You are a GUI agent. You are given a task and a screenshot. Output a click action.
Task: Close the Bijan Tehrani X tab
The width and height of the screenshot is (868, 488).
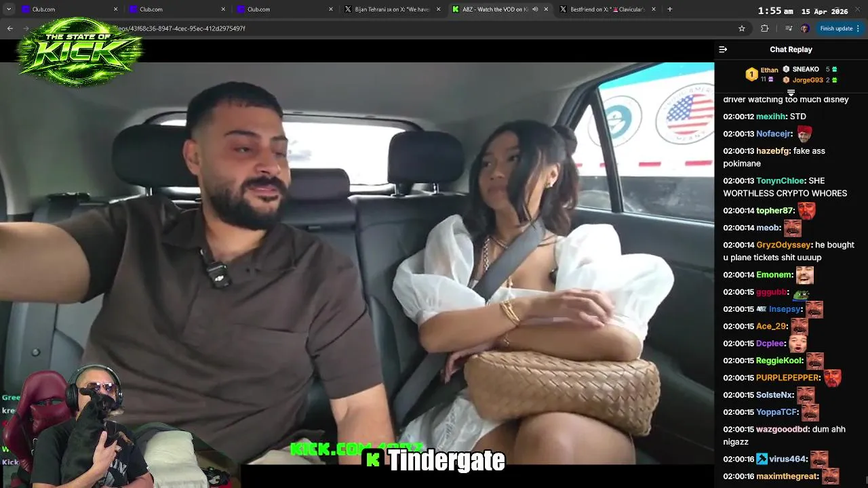click(438, 9)
